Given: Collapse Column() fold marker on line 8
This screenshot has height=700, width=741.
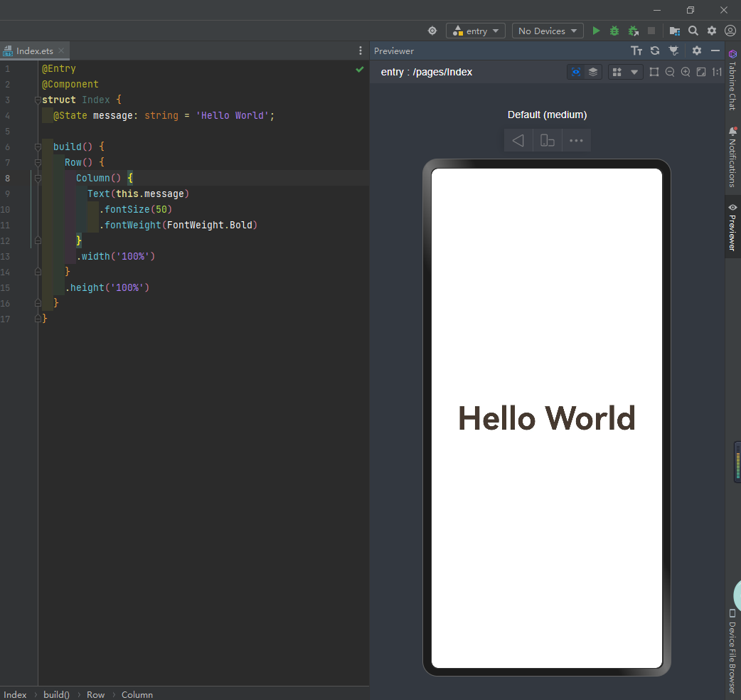Looking at the screenshot, I should pos(38,178).
